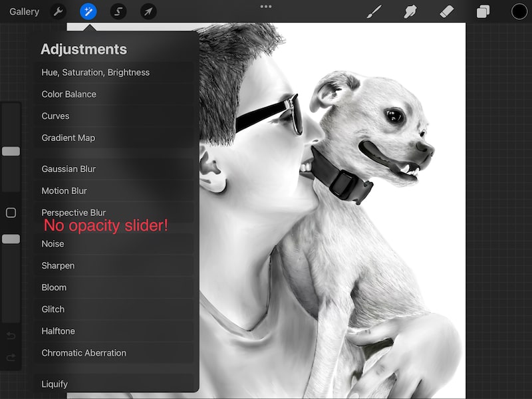This screenshot has height=399, width=532.
Task: Select the Smudge tool
Action: coord(410,11)
